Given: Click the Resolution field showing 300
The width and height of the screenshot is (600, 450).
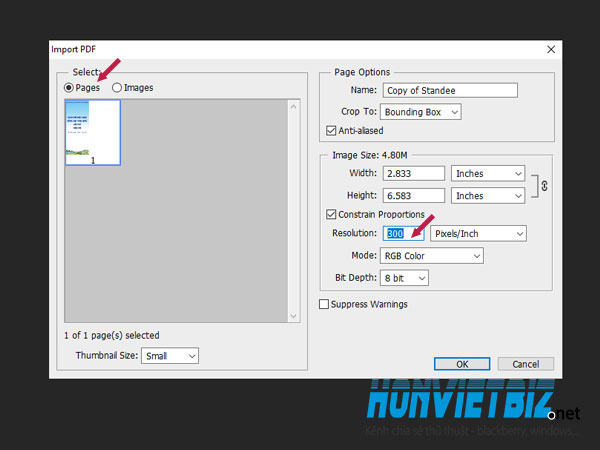Looking at the screenshot, I should coord(403,233).
